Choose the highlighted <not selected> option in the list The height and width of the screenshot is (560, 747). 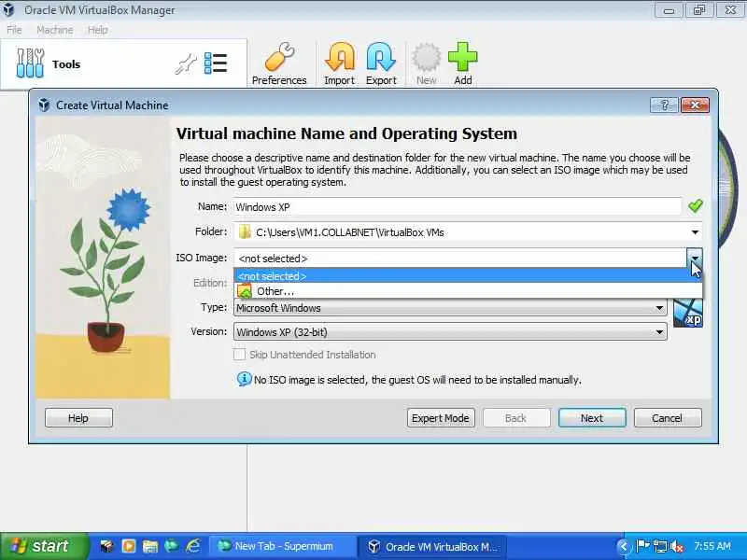click(x=468, y=276)
